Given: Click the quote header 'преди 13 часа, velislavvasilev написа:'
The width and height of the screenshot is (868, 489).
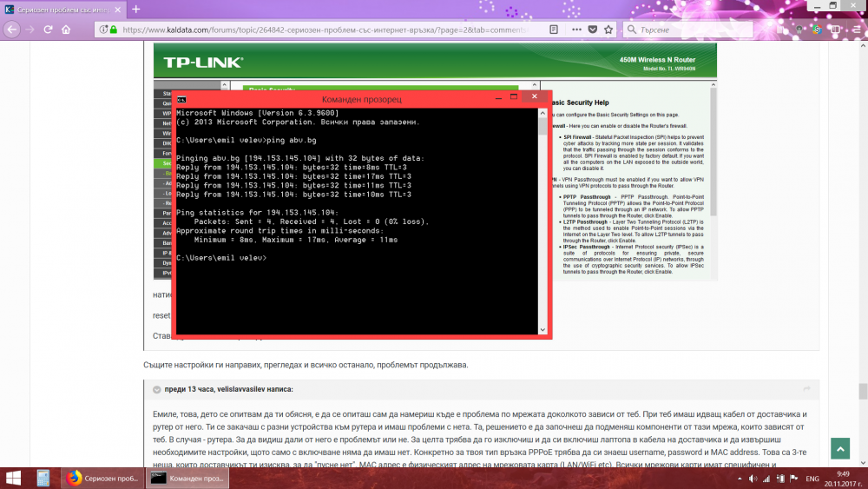Looking at the screenshot, I should click(228, 389).
